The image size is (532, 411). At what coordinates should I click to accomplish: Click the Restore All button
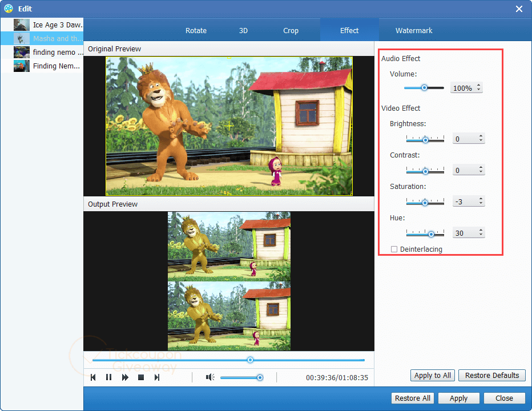[413, 398]
